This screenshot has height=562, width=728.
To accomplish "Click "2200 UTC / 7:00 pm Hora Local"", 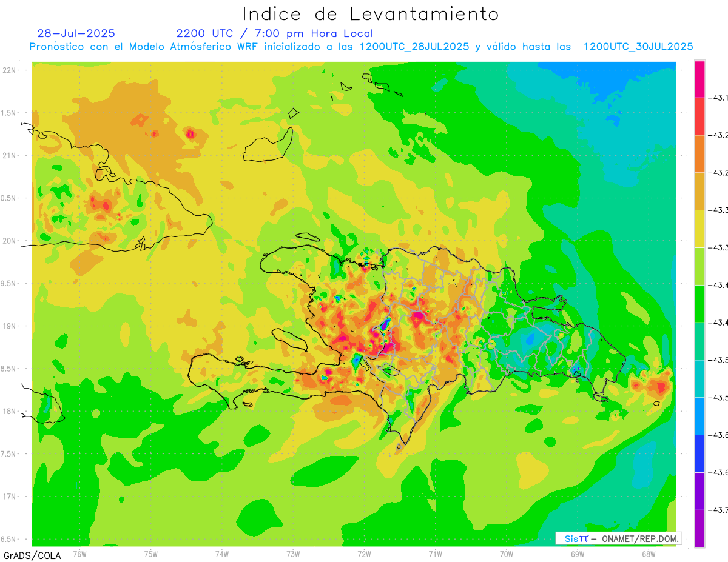I will [275, 33].
